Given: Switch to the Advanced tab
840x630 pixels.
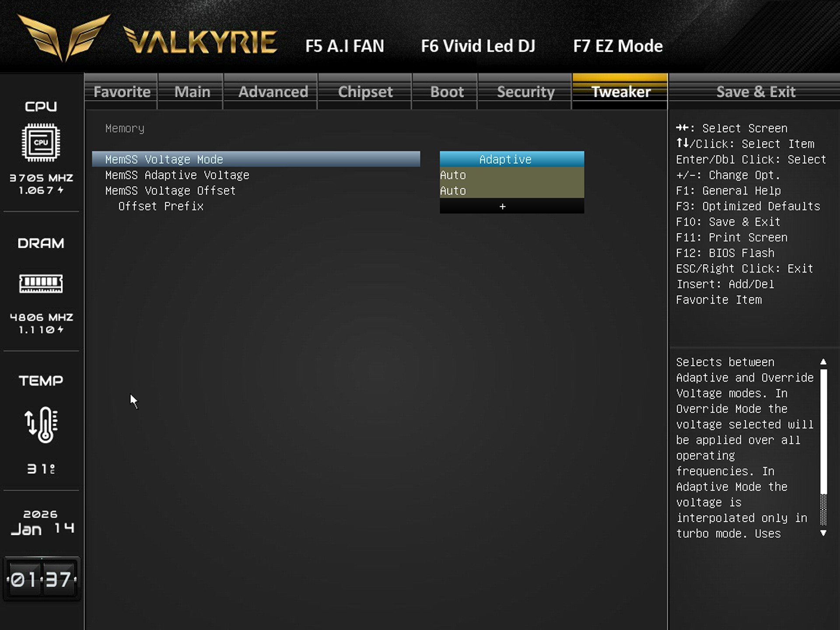Looking at the screenshot, I should pyautogui.click(x=273, y=92).
